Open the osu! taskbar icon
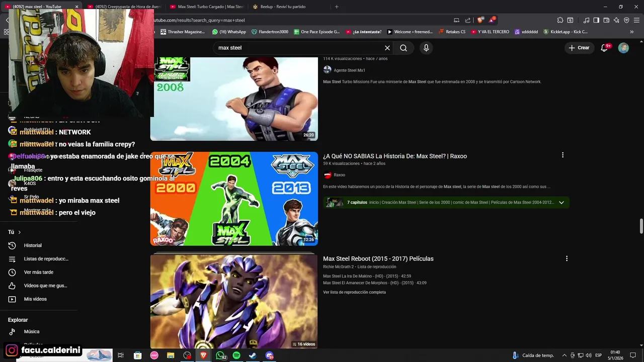 coord(154,355)
